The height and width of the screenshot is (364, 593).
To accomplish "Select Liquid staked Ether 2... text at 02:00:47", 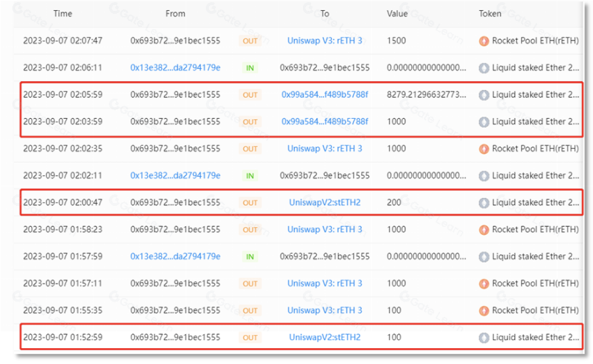I will click(535, 202).
